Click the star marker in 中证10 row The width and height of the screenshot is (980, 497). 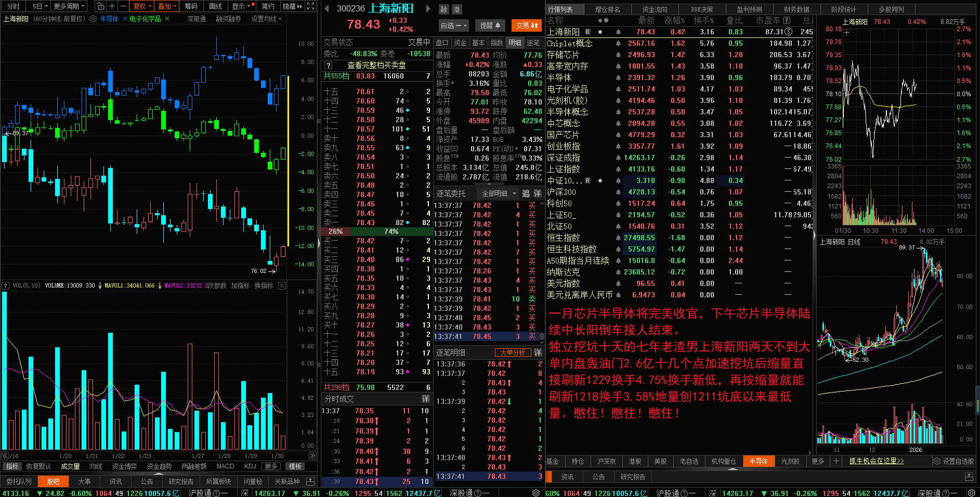600,180
